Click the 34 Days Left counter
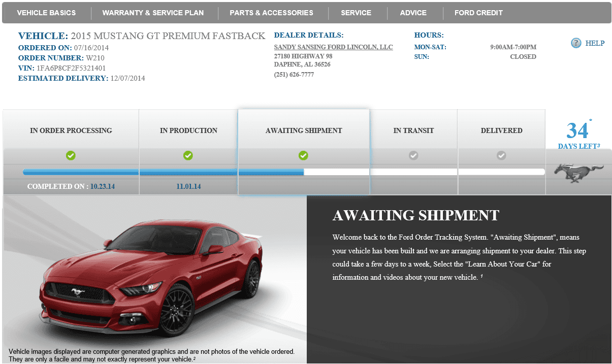The image size is (612, 364). 578,135
